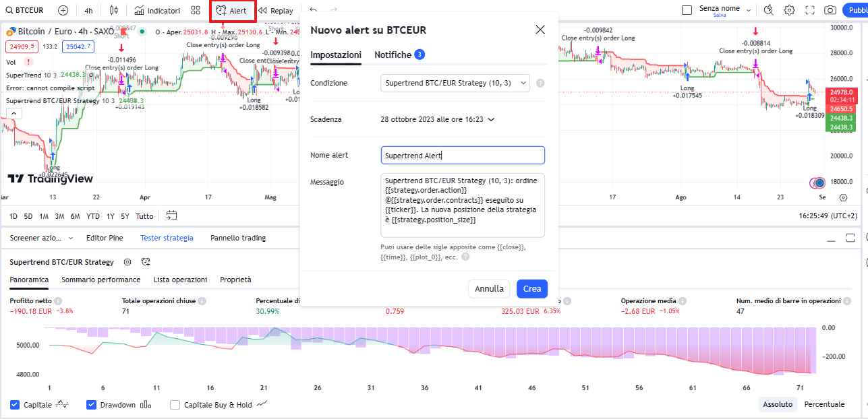Switch to the Notifiche tab
Screen dimensions: 868x419
click(395, 55)
